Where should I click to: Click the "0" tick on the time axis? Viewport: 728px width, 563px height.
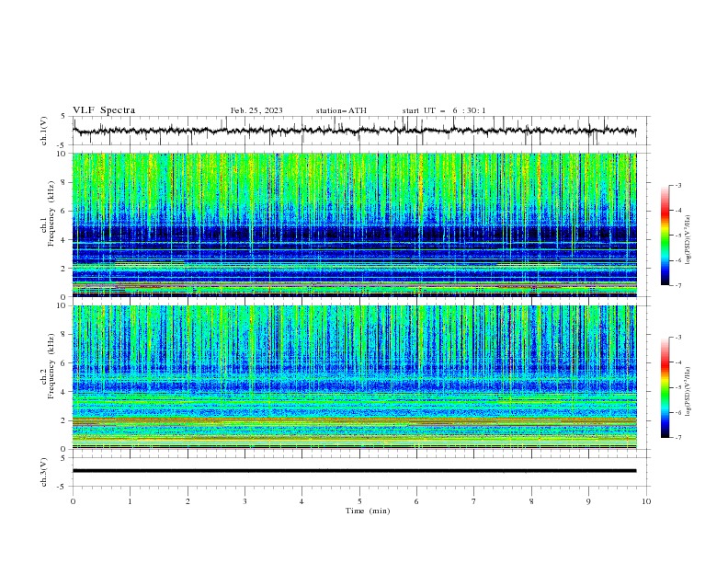(x=73, y=501)
